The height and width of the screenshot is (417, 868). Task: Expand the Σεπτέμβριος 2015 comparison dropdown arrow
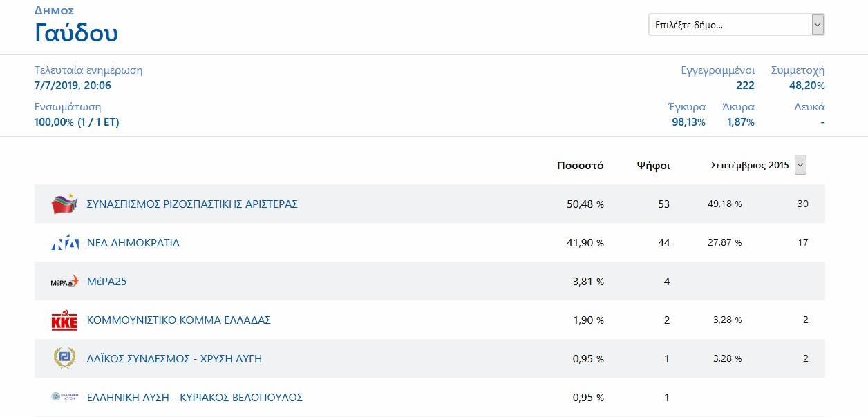click(800, 165)
